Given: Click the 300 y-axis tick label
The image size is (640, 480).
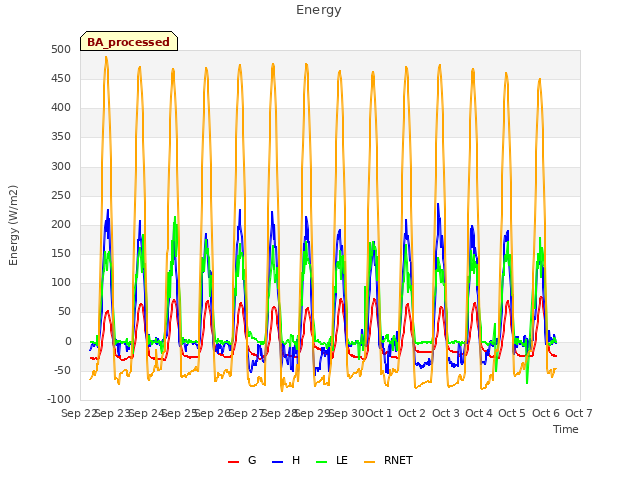Looking at the screenshot, I should (61, 167).
